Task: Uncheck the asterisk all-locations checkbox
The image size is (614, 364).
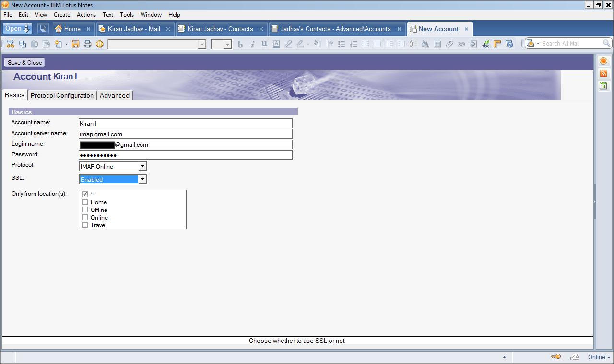Action: [85, 194]
